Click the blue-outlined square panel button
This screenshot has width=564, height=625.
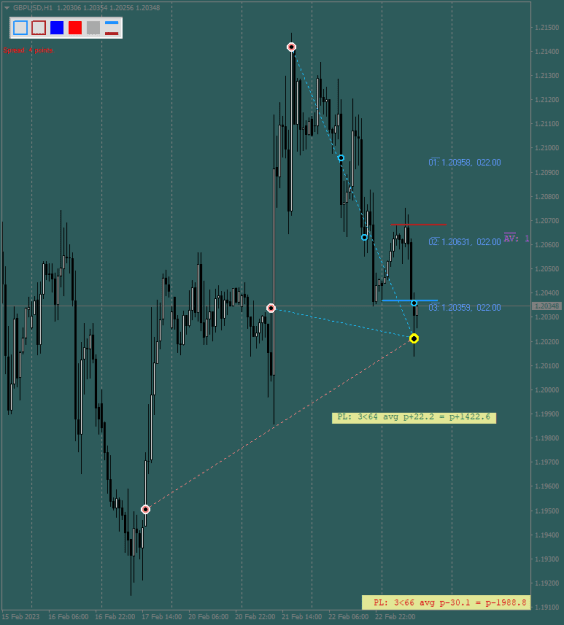point(21,28)
